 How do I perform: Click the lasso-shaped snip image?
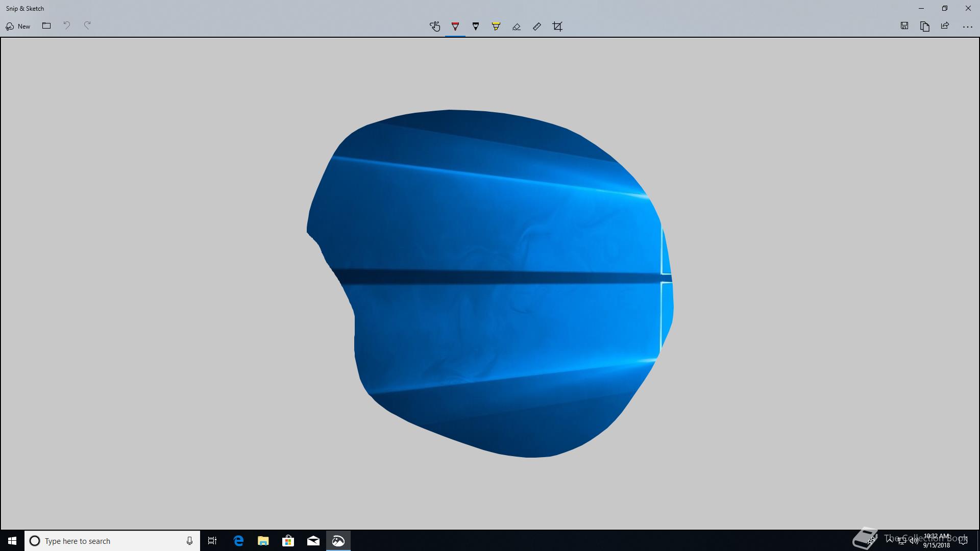point(490,284)
